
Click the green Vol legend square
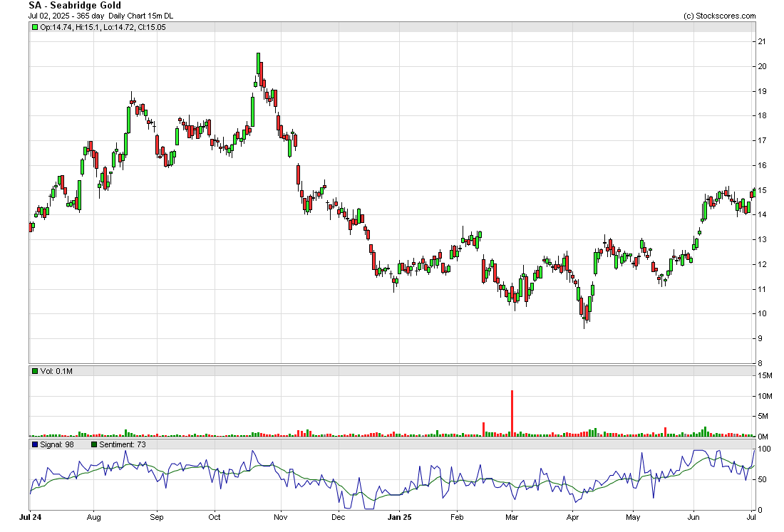coord(34,371)
